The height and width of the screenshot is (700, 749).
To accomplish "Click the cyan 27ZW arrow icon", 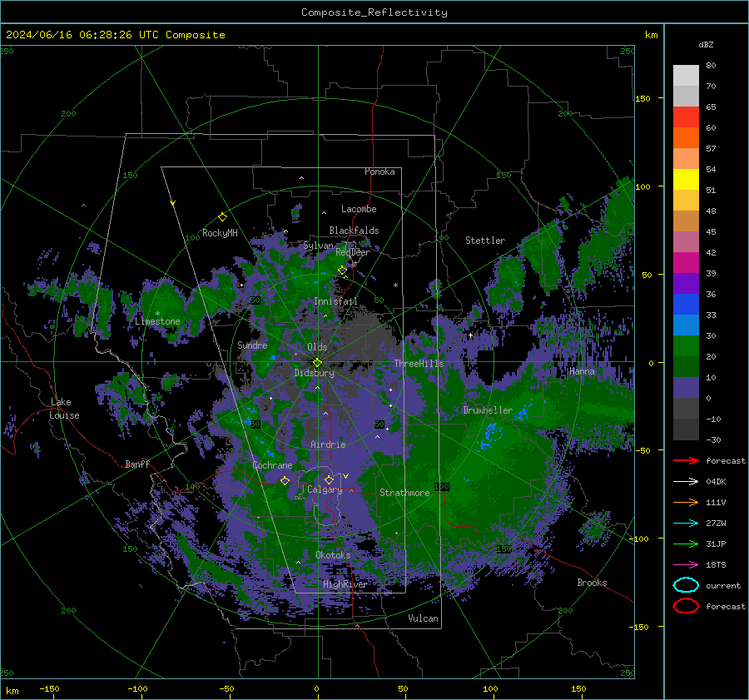I will (686, 524).
